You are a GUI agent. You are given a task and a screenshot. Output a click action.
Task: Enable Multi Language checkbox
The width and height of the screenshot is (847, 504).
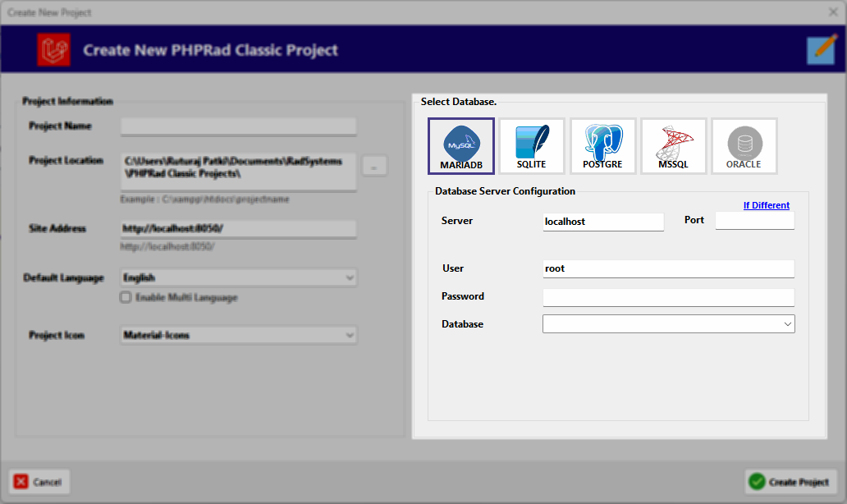point(126,297)
